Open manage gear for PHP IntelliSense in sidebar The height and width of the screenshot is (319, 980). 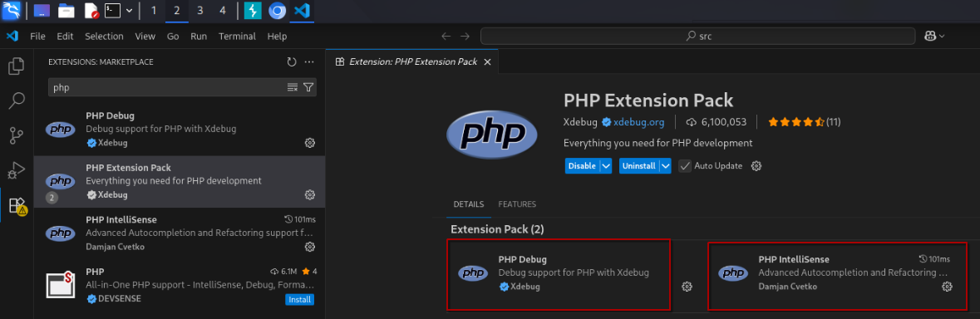[309, 247]
